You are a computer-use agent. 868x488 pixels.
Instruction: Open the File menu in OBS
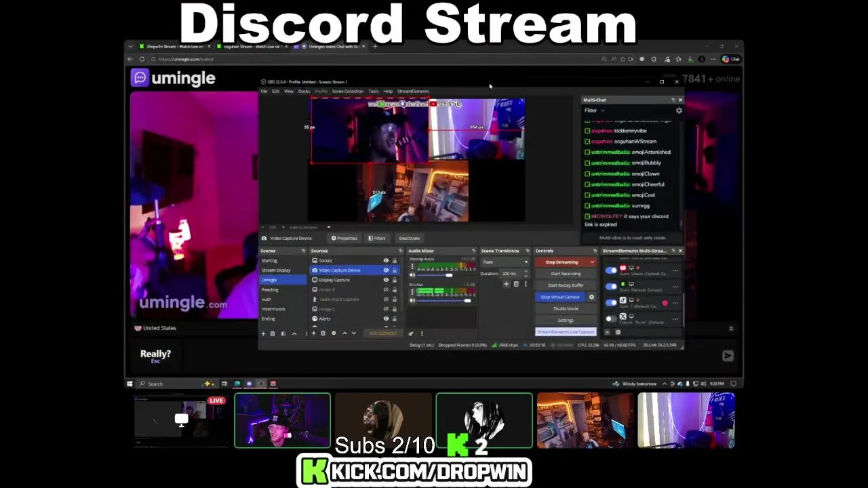[x=264, y=91]
